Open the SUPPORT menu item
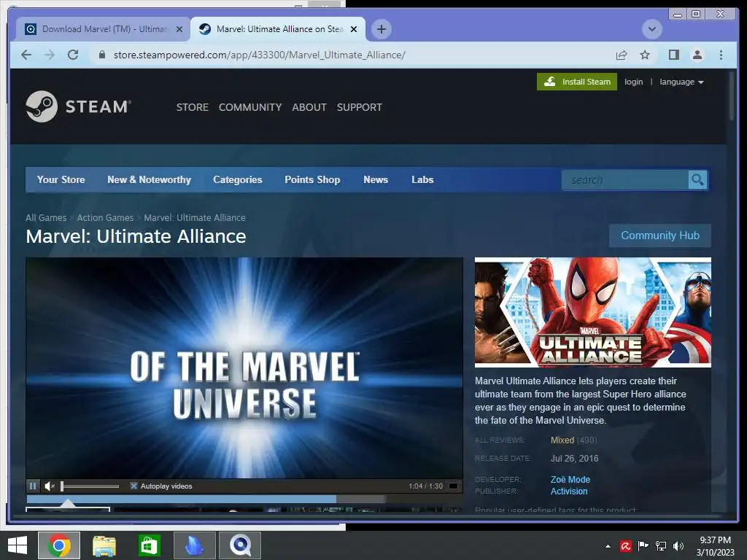 (359, 107)
